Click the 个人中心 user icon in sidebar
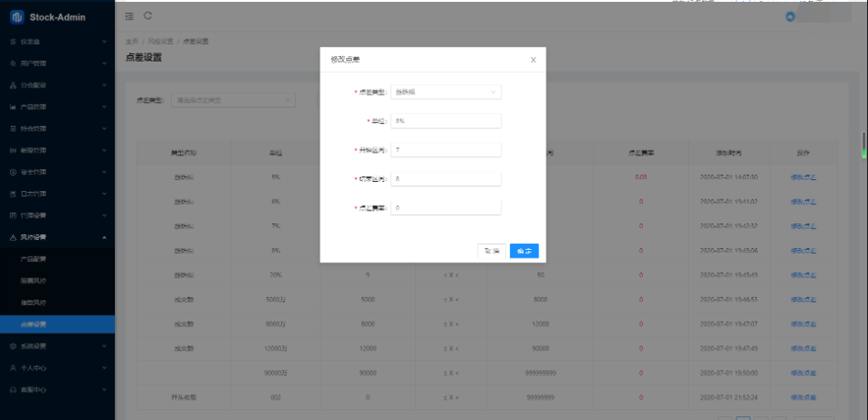 [13, 368]
